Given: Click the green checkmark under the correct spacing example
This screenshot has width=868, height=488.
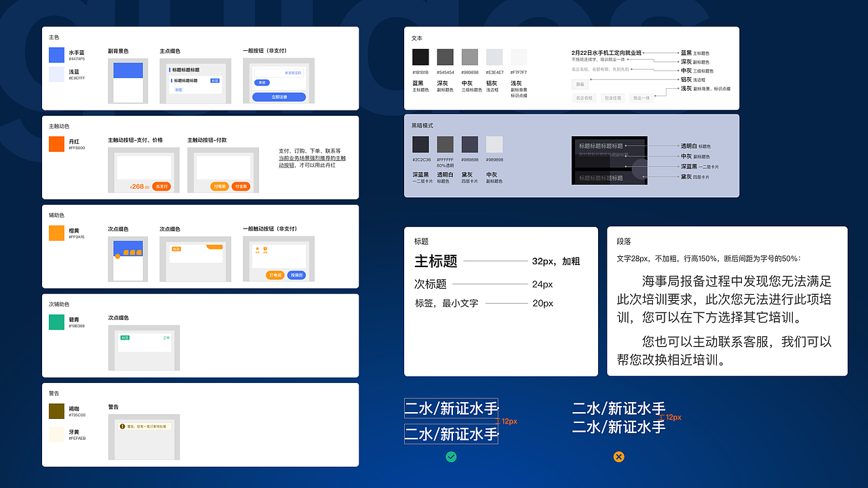Looking at the screenshot, I should click(x=450, y=457).
